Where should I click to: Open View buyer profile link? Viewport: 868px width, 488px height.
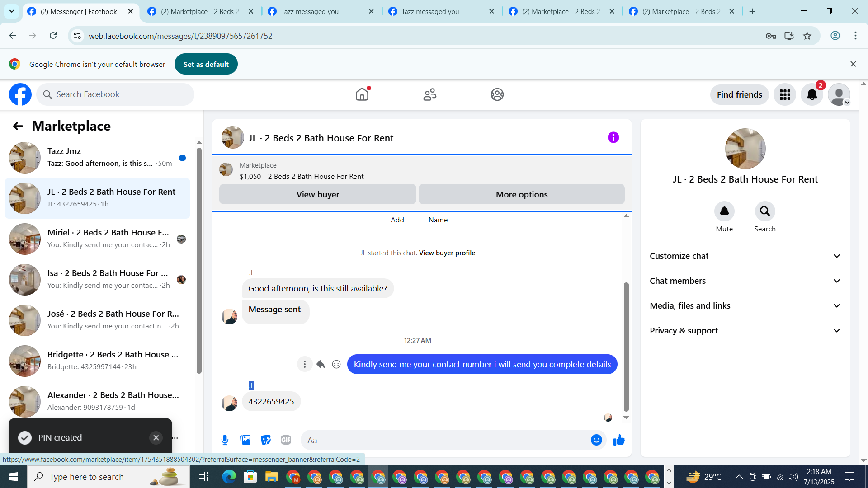point(447,253)
